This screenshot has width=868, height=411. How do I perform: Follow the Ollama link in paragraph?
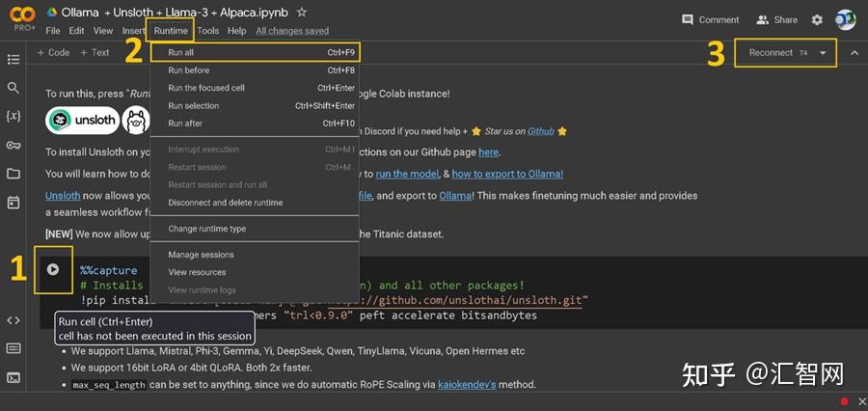(455, 196)
